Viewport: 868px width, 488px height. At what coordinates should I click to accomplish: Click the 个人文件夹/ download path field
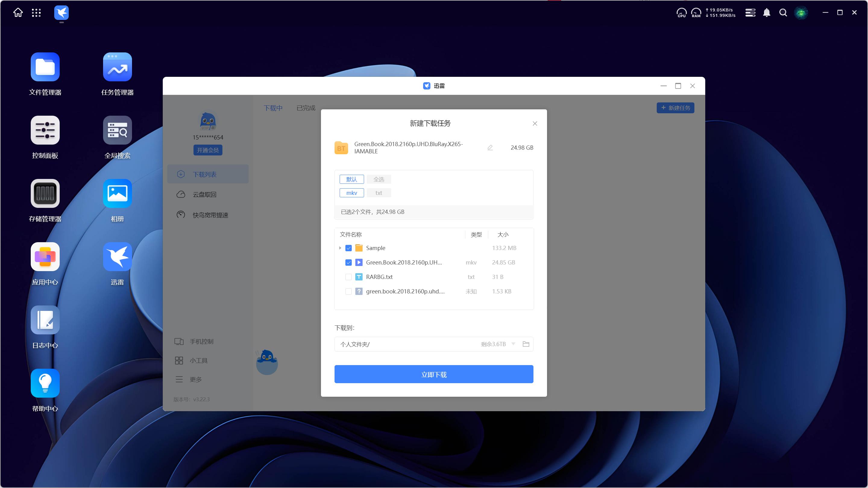click(434, 344)
